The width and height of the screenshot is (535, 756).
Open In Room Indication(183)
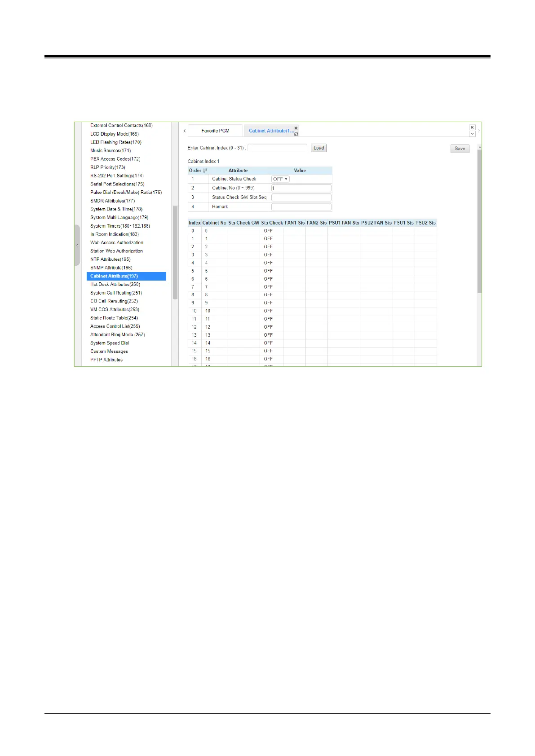pos(115,234)
